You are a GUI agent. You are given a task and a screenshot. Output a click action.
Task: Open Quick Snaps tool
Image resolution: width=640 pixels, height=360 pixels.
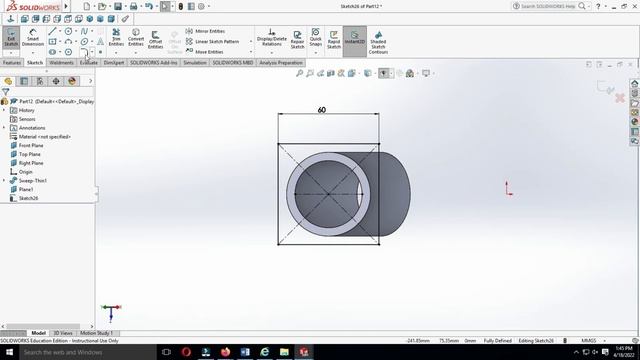pos(316,37)
